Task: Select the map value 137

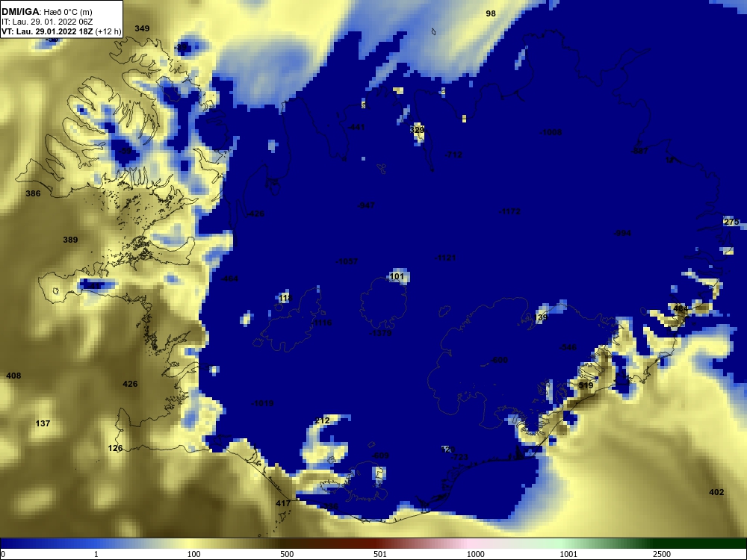Action: click(x=43, y=423)
